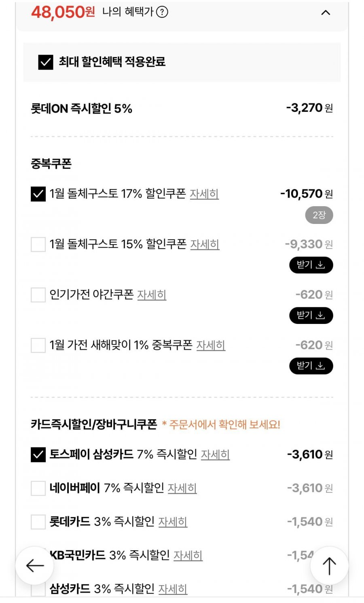
Task: Click the help question mark beside 나의 혜택가
Action: point(162,12)
